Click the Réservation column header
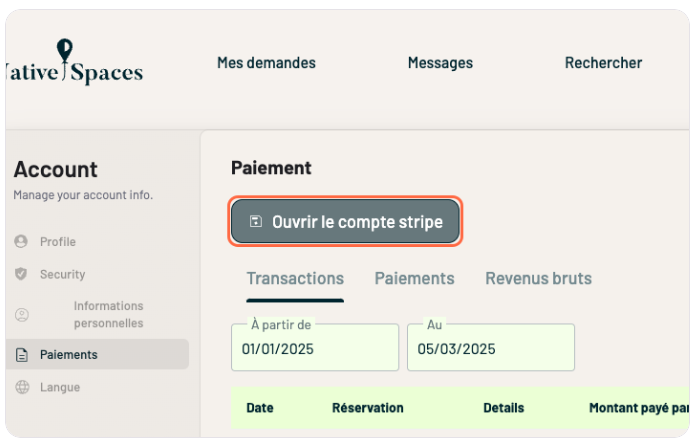Viewport: 700px width, 447px height. coord(368,408)
